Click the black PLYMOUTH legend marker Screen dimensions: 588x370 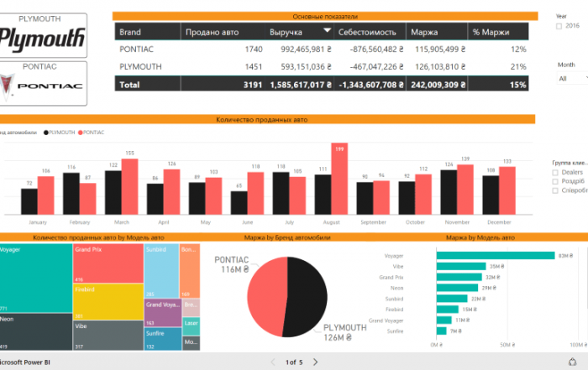click(45, 133)
